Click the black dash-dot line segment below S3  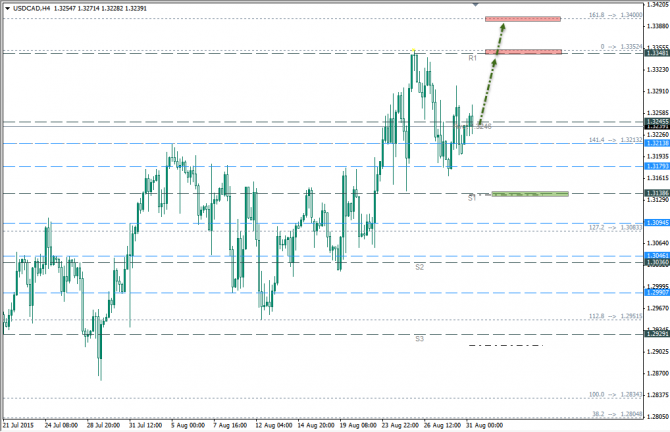click(x=506, y=345)
